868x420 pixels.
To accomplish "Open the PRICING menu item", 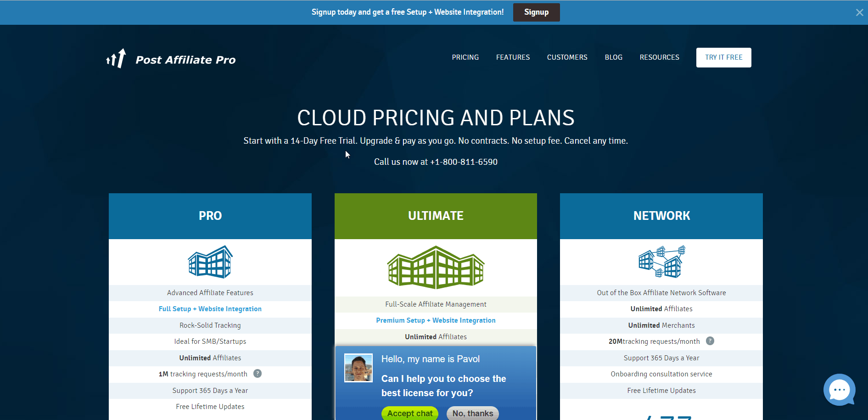I will pyautogui.click(x=465, y=57).
